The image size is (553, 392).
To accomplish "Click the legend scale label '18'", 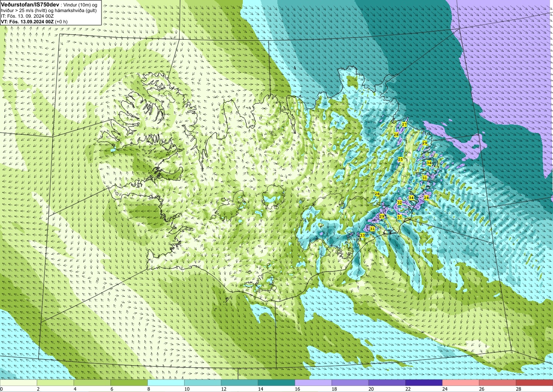I will coord(334,389).
